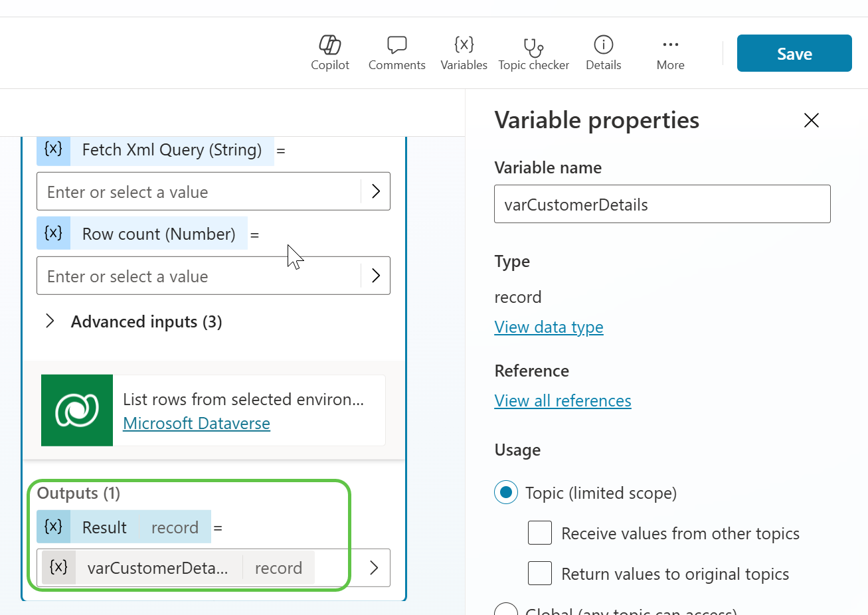Run the Topic checker

(x=533, y=53)
